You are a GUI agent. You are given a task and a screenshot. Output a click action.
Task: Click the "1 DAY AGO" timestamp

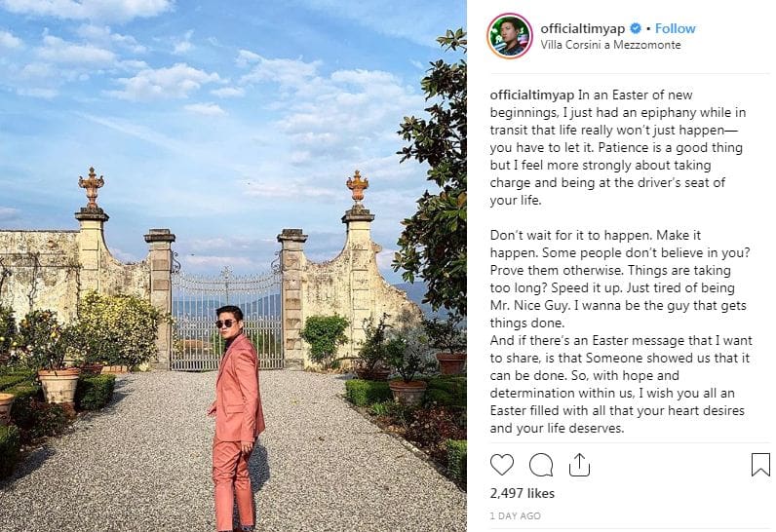tap(513, 516)
